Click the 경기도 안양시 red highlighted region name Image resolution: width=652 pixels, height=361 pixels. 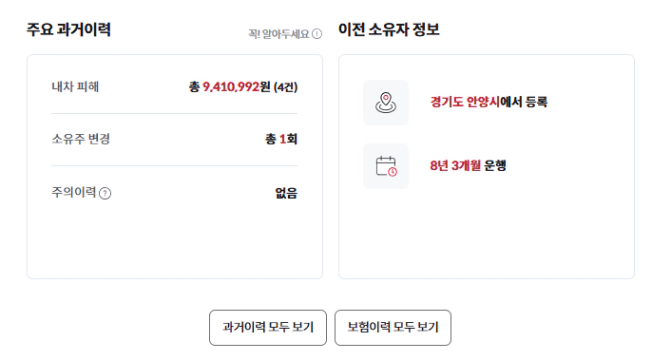(x=465, y=102)
